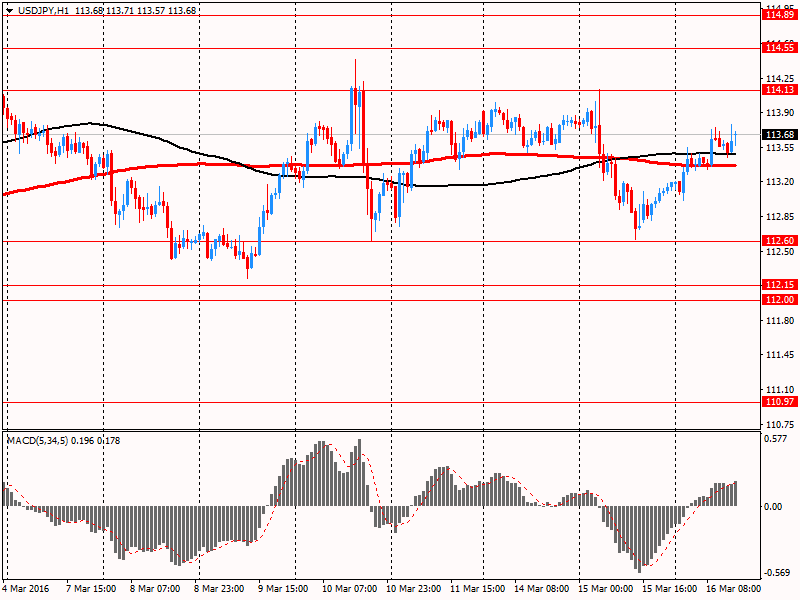The width and height of the screenshot is (800, 600).
Task: Select the 112.00 red price tag
Action: click(779, 300)
